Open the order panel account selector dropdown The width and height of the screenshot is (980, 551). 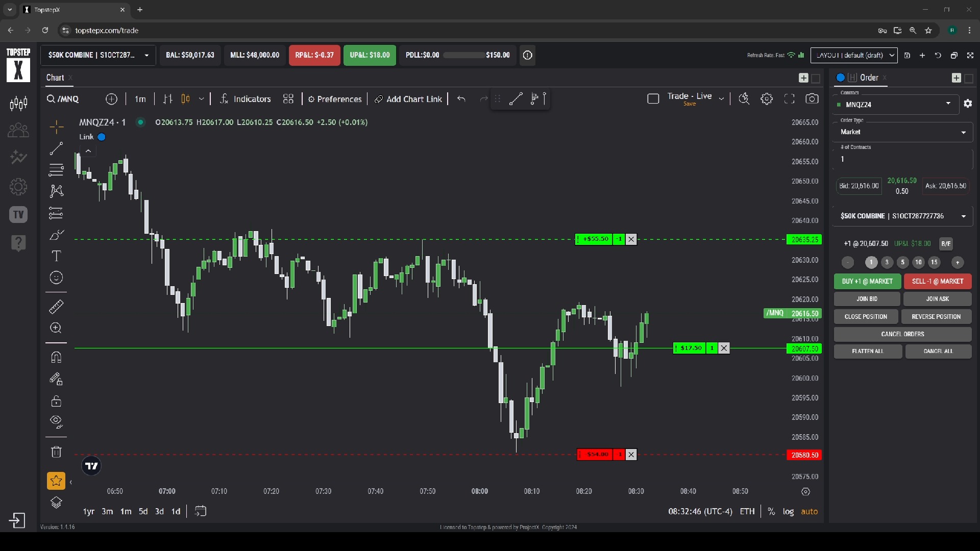903,216
